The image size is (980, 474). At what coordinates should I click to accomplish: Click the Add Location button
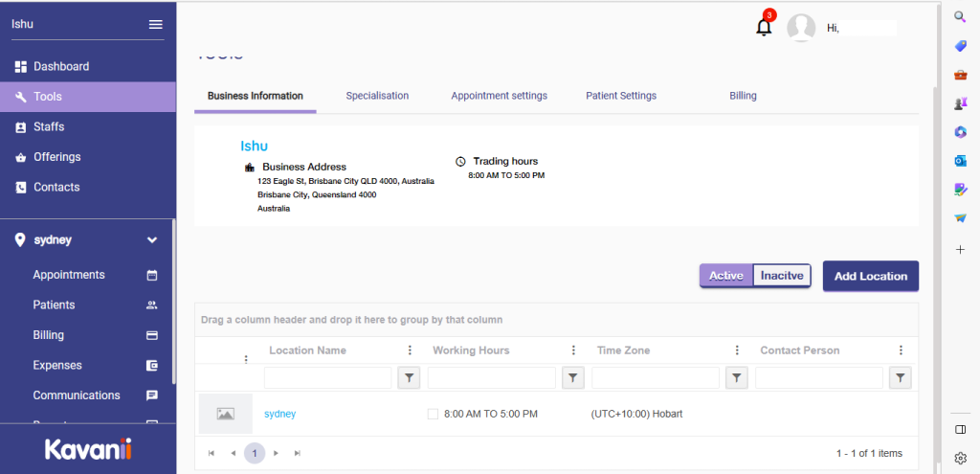870,276
